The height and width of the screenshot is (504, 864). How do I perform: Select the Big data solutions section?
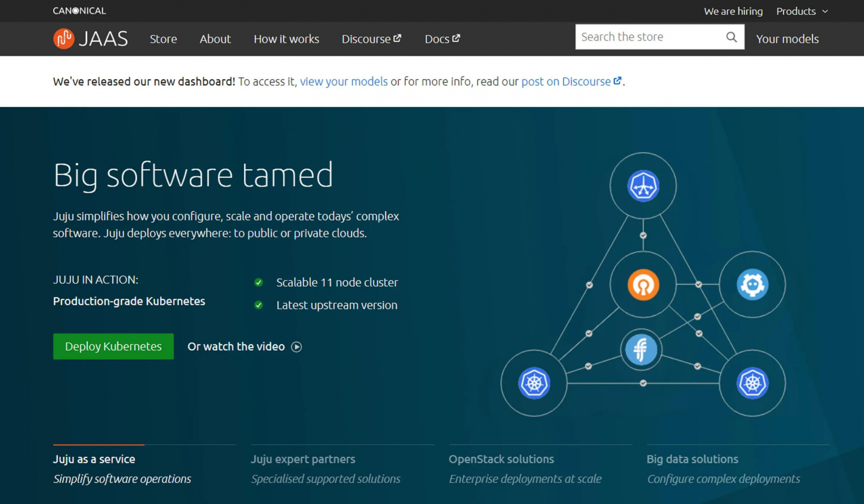(x=693, y=459)
